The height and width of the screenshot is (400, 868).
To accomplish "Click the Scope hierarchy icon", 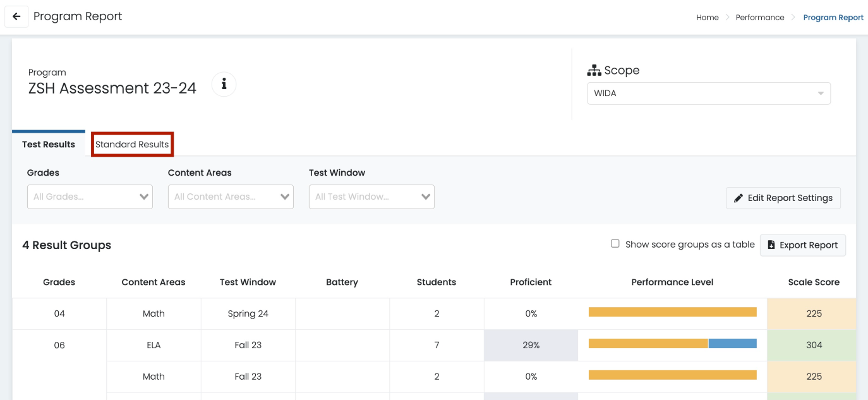I will (x=594, y=70).
